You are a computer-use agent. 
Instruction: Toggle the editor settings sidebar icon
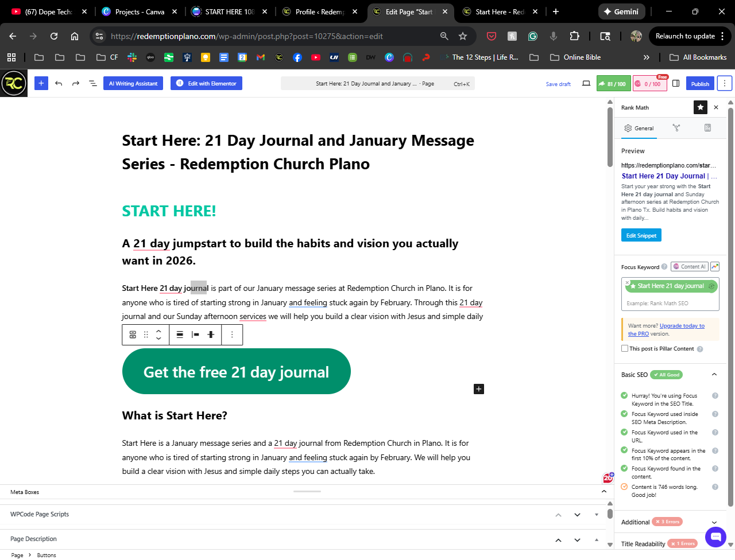click(x=676, y=83)
